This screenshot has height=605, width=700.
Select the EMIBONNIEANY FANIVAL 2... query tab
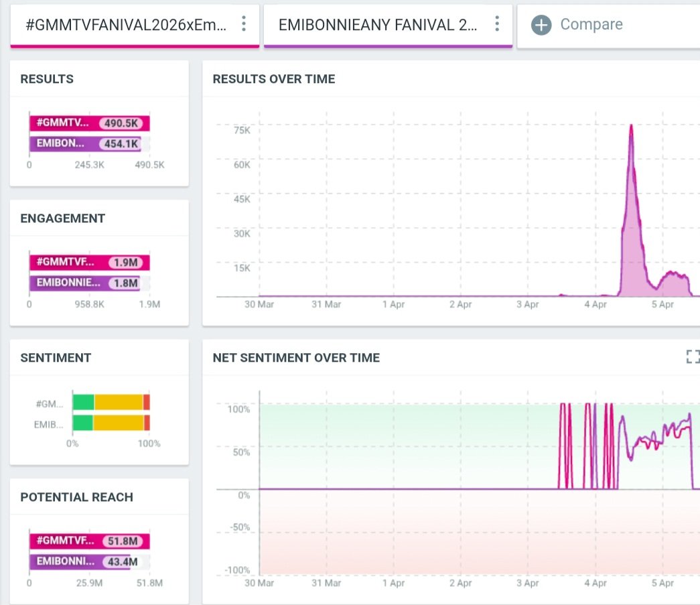pyautogui.click(x=388, y=25)
